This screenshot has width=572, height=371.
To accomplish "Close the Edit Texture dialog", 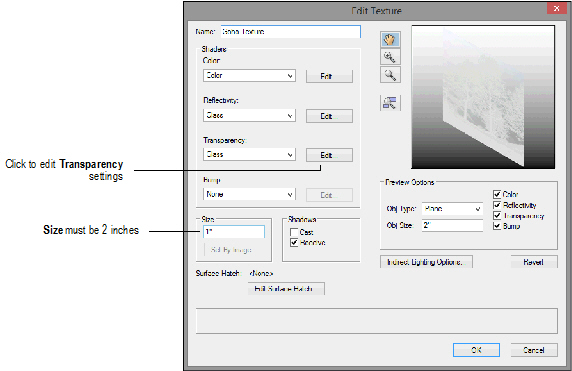I will point(556,9).
